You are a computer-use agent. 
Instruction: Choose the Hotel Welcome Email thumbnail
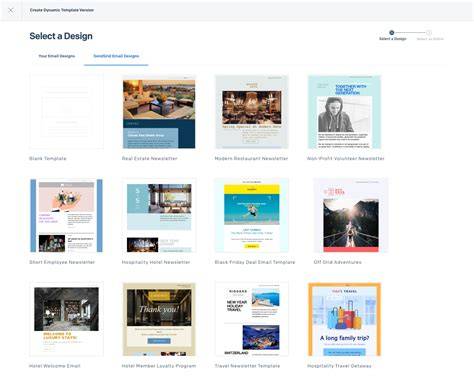(x=66, y=319)
